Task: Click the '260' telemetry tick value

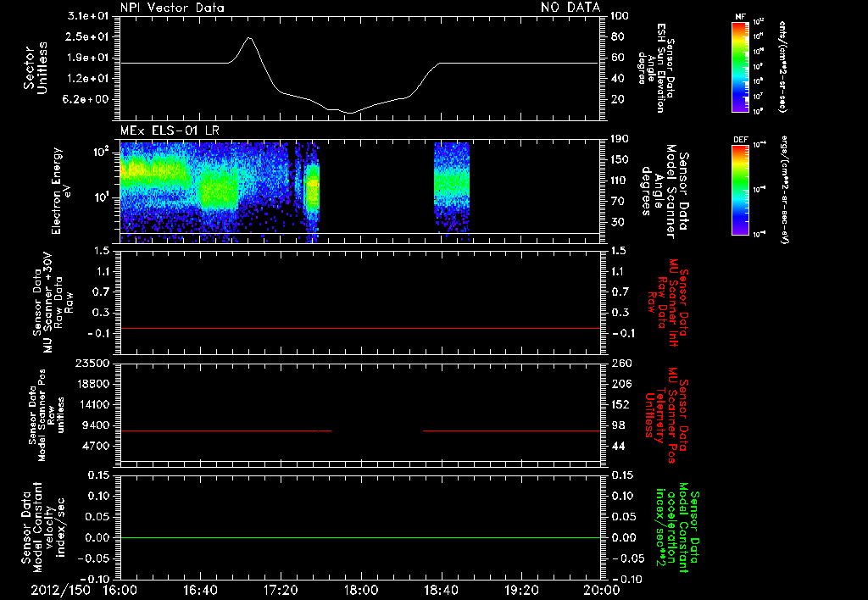Action: coord(621,363)
